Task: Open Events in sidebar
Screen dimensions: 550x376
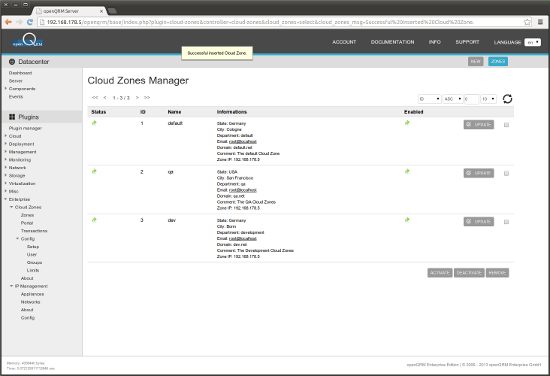Action: click(16, 96)
